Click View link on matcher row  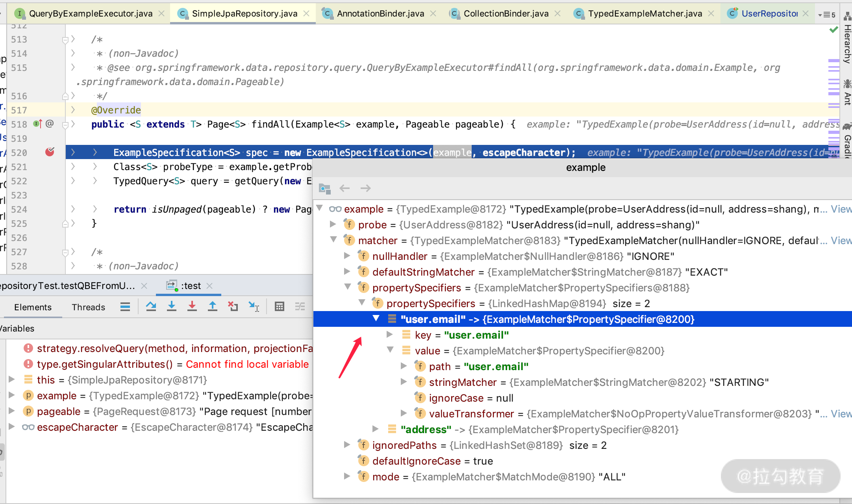point(841,241)
